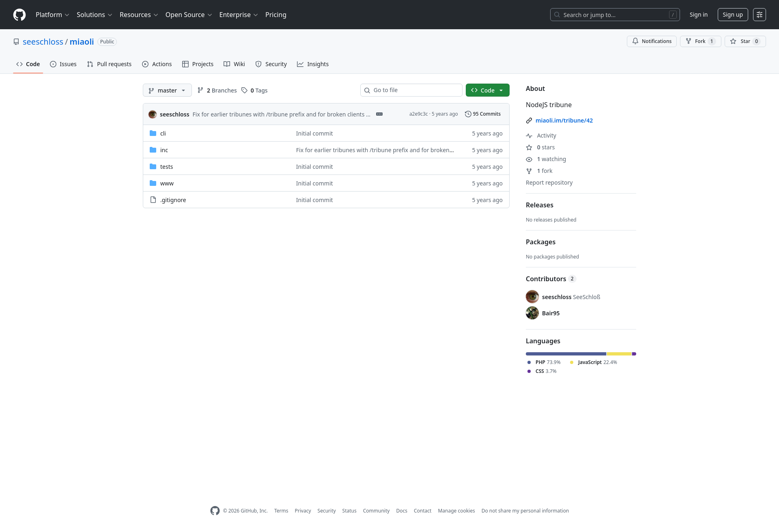Open Bair95 contributor avatar
Image resolution: width=779 pixels, height=532 pixels.
pos(532,313)
